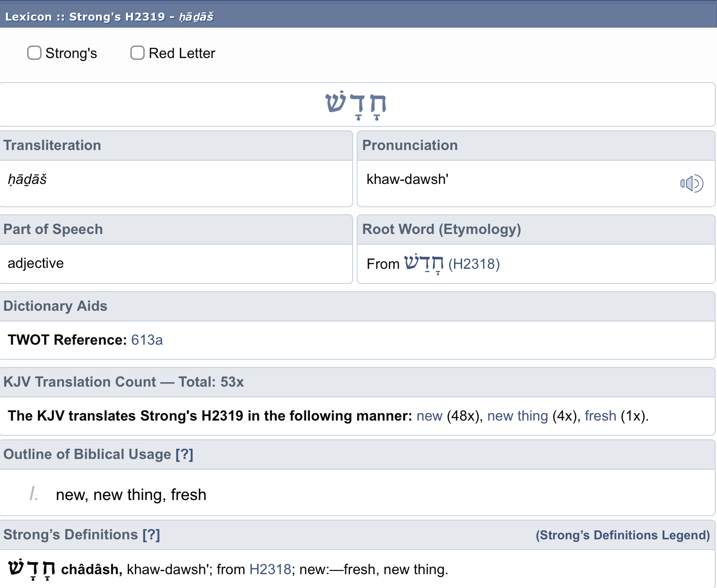Click the 'new' translation link
Image resolution: width=717 pixels, height=588 pixels.
coord(429,416)
